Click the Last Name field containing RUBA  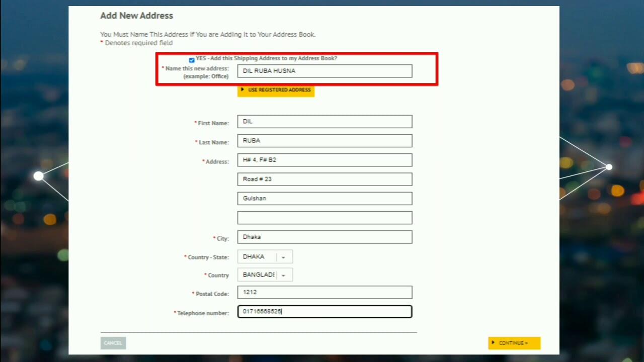[x=325, y=140]
